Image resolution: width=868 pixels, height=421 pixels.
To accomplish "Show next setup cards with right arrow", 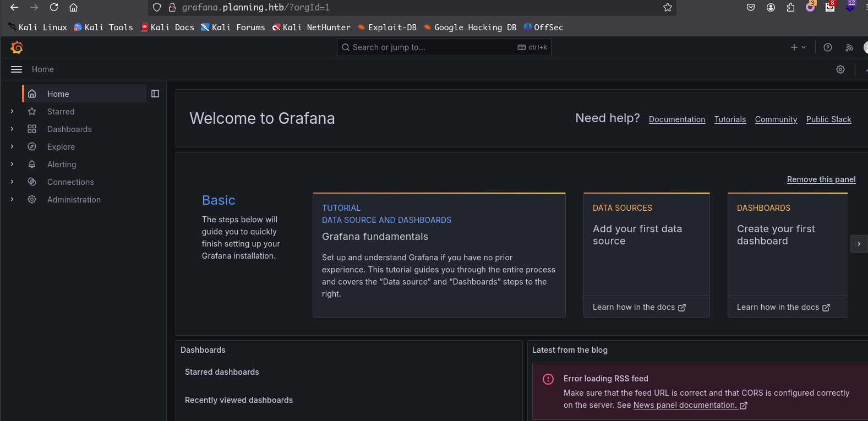I will (x=859, y=244).
